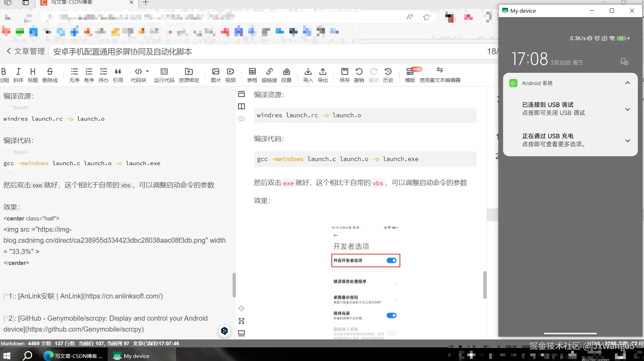
Task: Switch to 使用富文本编辑器 mode
Action: click(x=440, y=75)
